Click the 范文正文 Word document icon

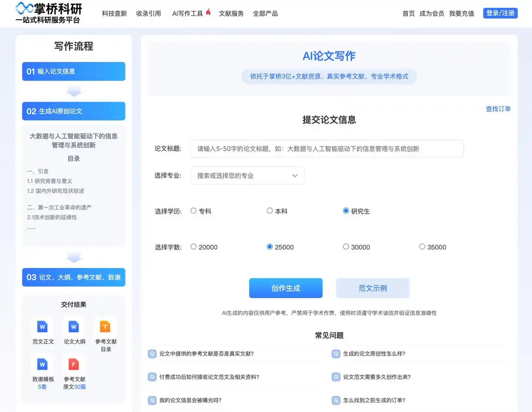coord(42,327)
